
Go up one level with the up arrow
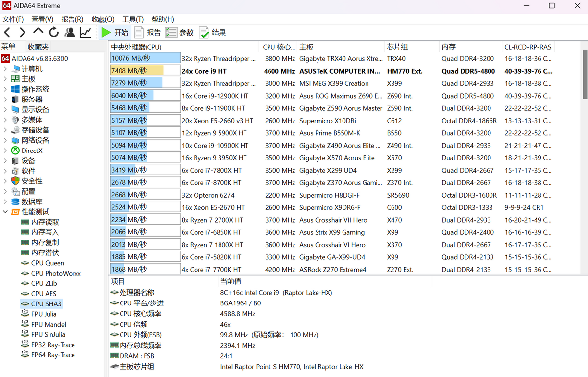[38, 32]
